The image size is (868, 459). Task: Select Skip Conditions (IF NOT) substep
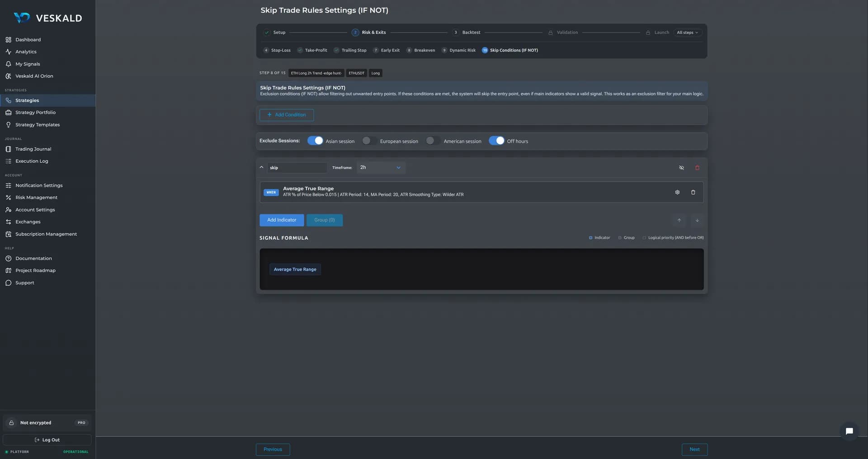(510, 50)
